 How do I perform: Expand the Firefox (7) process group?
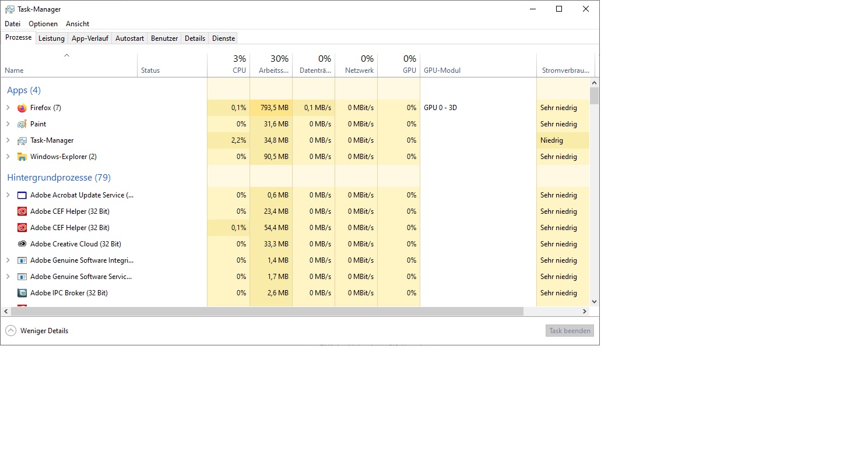(x=8, y=108)
